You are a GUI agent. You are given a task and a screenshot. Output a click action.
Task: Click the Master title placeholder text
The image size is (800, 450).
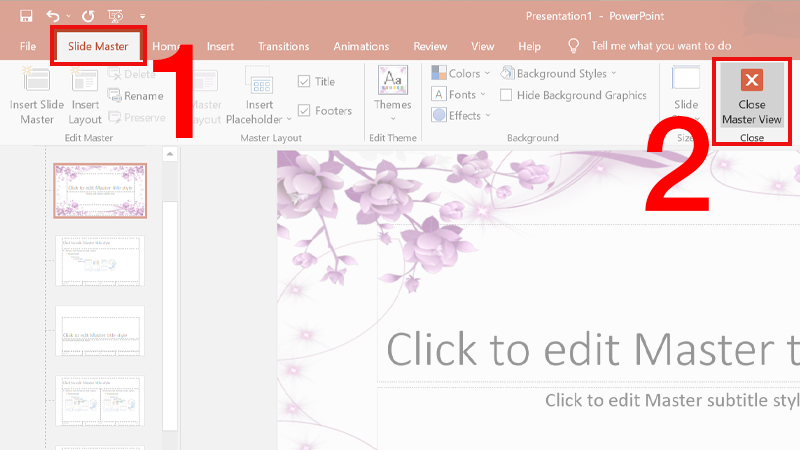coord(593,350)
